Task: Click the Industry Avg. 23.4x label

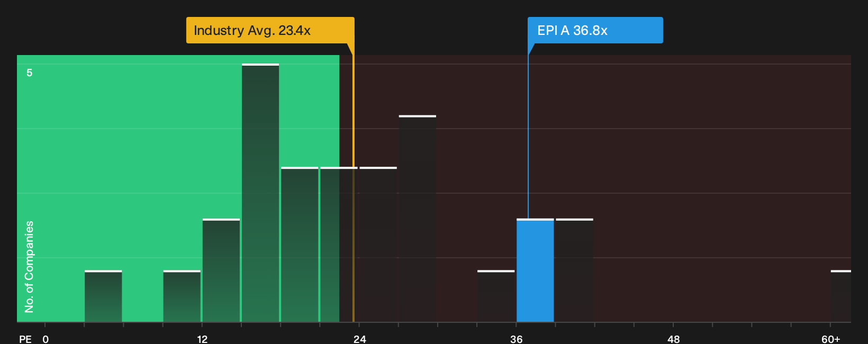Action: coord(270,30)
